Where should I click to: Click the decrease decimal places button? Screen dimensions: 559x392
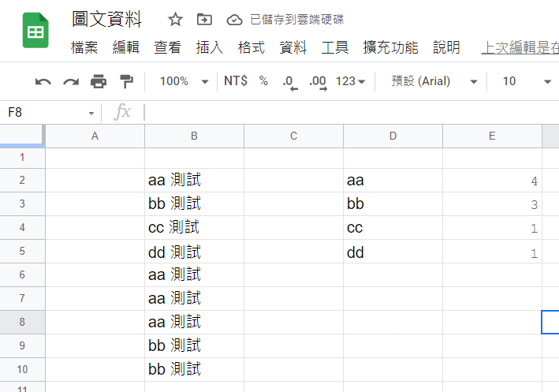click(290, 82)
